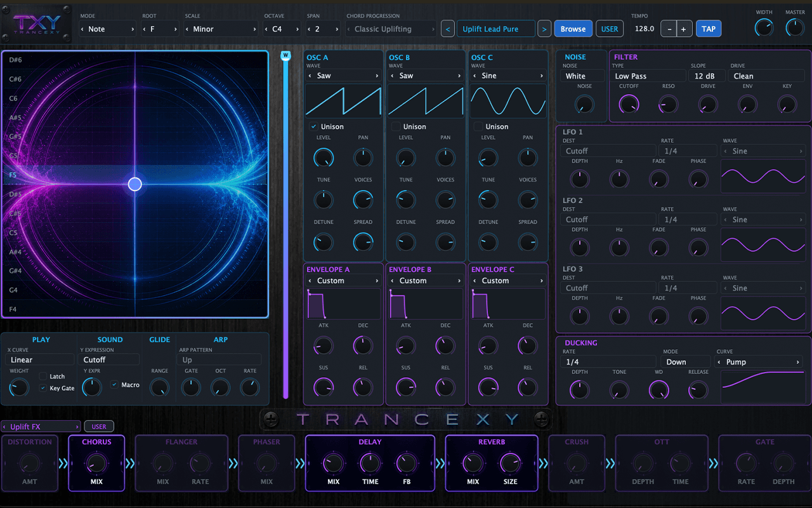Click the LFO 3 PHASE knob
This screenshot has height=508, width=812.
tap(698, 316)
